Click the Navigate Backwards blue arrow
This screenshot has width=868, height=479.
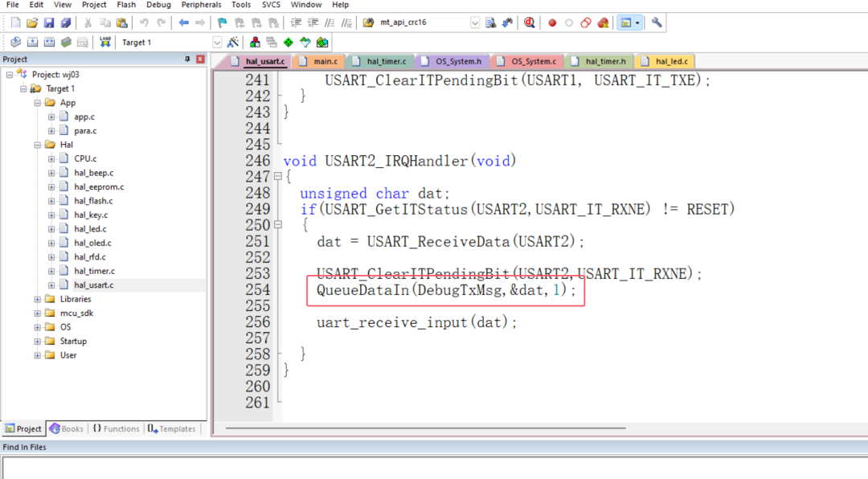coord(183,23)
